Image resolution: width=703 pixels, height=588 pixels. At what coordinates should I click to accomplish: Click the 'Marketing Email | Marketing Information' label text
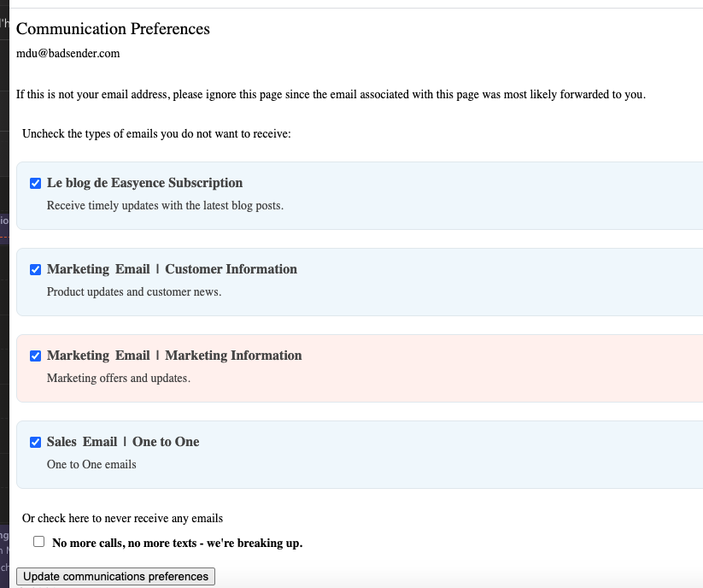pyautogui.click(x=174, y=356)
